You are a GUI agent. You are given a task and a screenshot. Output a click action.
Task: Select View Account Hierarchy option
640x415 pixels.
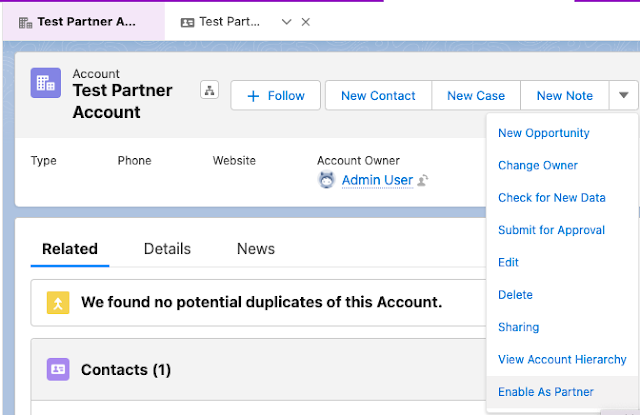click(x=562, y=360)
